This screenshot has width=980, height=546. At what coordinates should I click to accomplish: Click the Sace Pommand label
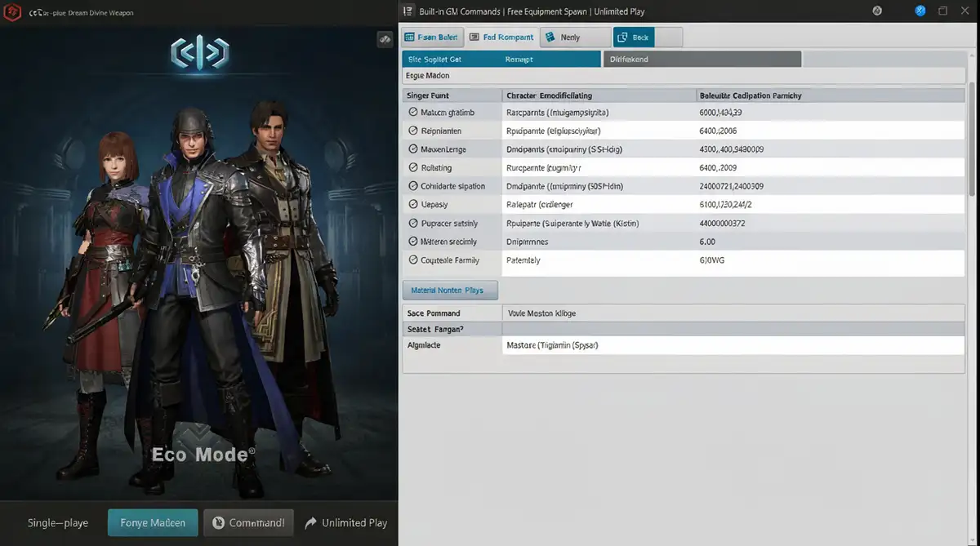coord(434,313)
